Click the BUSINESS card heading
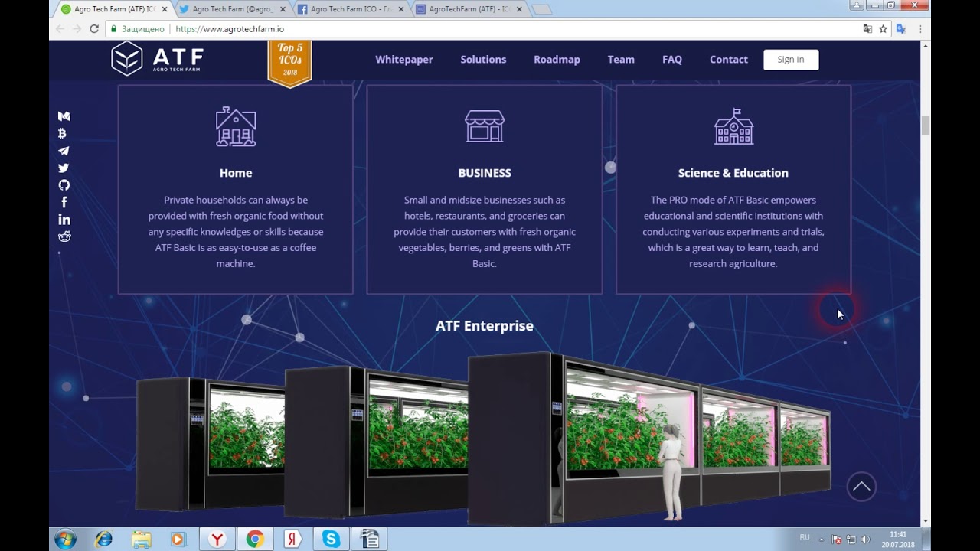 (x=485, y=173)
